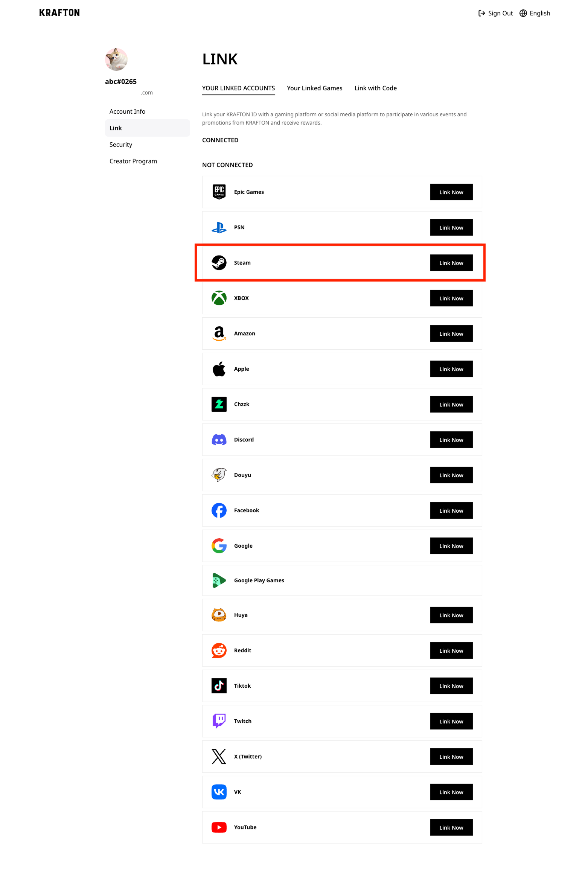
Task: Open the English language selector
Action: [x=535, y=13]
